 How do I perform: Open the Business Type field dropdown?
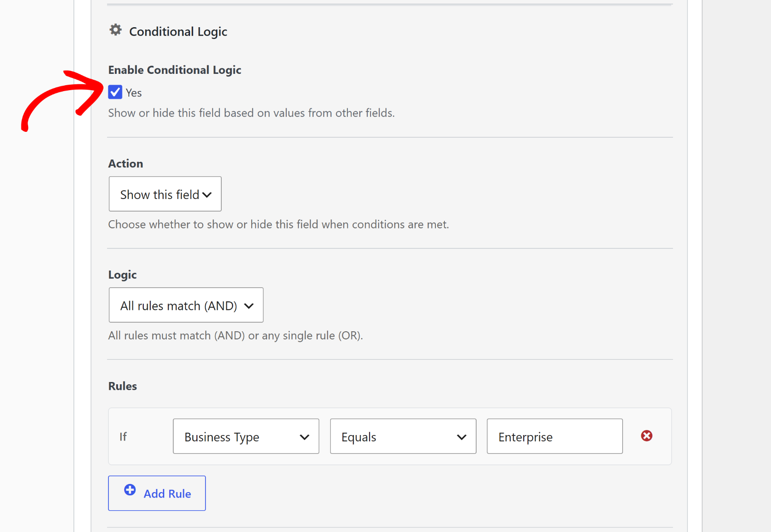pyautogui.click(x=246, y=436)
